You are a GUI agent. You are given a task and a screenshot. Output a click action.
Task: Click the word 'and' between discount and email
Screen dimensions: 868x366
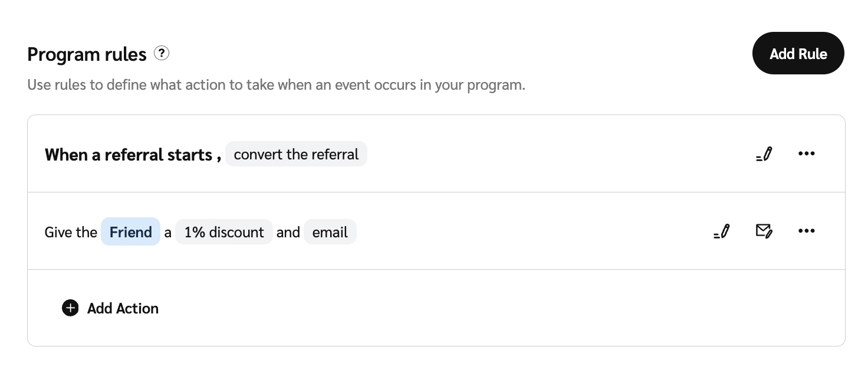(288, 232)
